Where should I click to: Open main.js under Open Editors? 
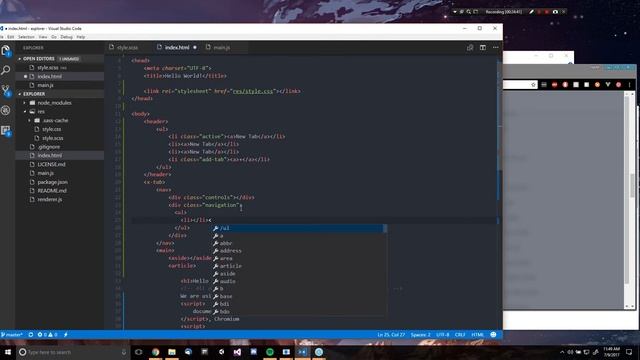(45, 85)
